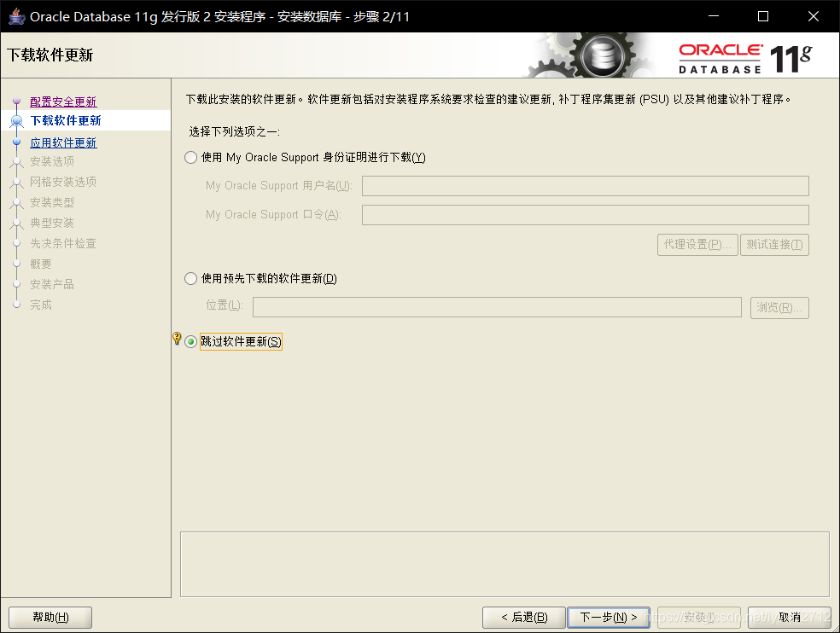The height and width of the screenshot is (633, 840).
Task: Click the 完成 step in the sidebar
Action: tap(41, 305)
